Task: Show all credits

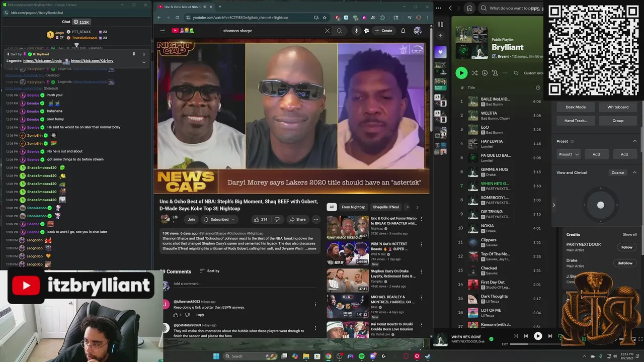Action: click(x=629, y=234)
